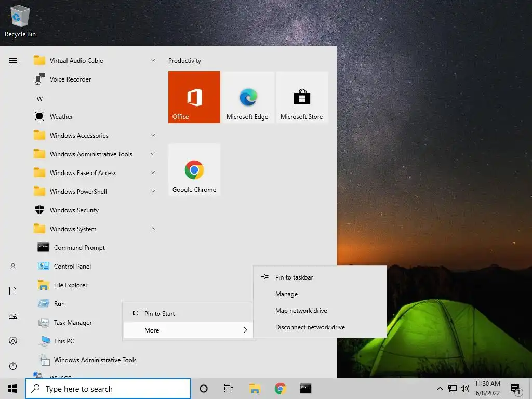This screenshot has width=532, height=399.
Task: Click the volume speaker icon in tray
Action: click(x=465, y=389)
